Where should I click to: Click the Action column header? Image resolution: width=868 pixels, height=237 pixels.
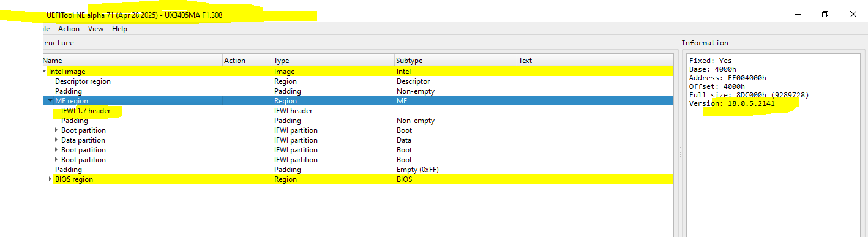pyautogui.click(x=247, y=61)
